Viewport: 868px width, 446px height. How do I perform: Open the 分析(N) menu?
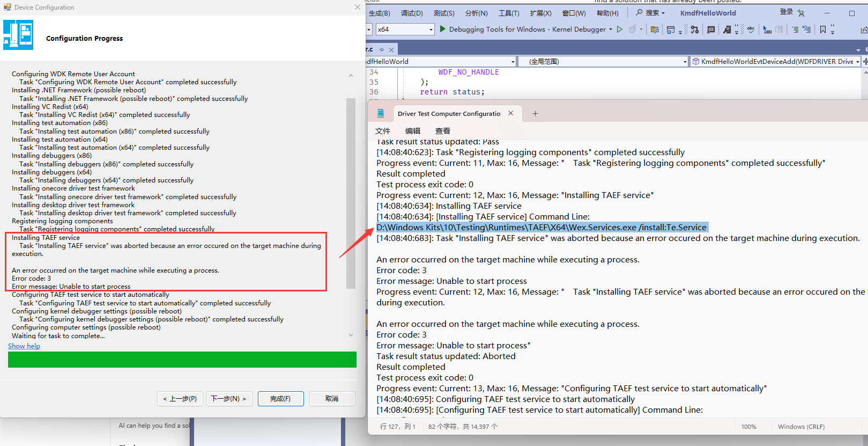[x=477, y=13]
